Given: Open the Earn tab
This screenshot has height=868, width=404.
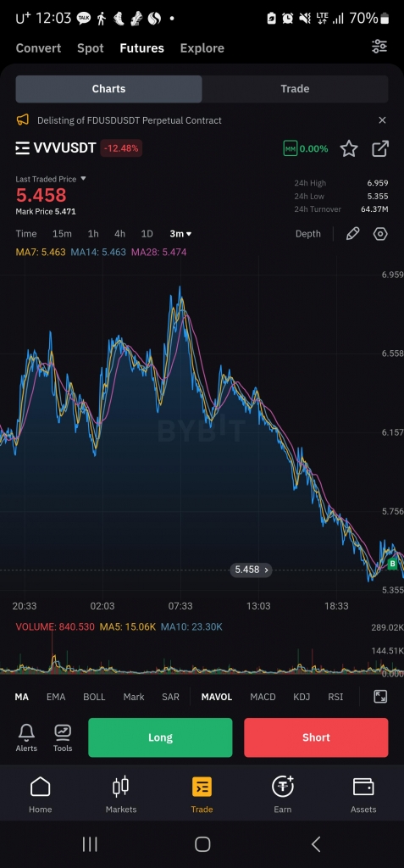Looking at the screenshot, I should (283, 794).
